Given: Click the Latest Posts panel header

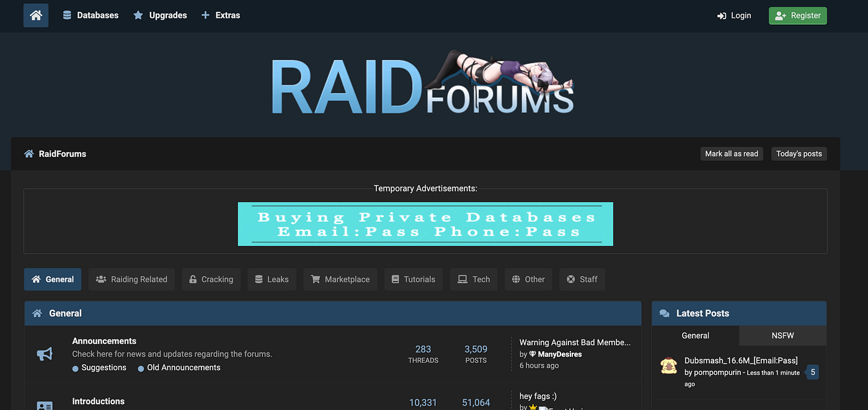Looking at the screenshot, I should [x=739, y=313].
